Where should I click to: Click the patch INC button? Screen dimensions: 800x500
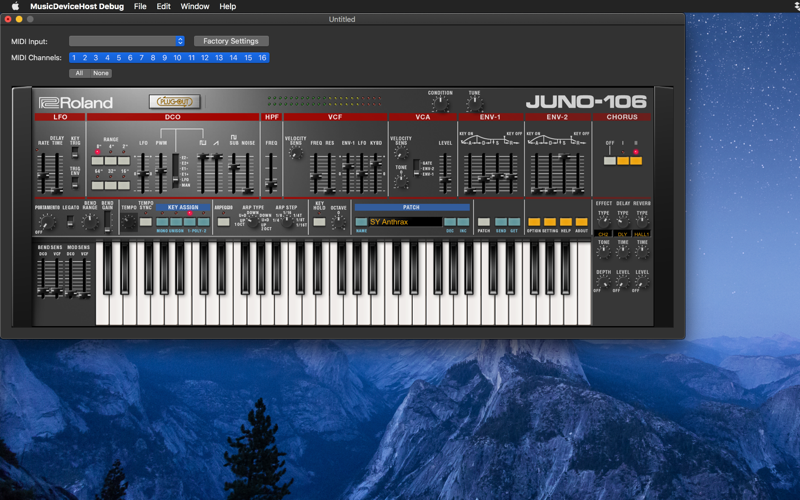coord(463,222)
